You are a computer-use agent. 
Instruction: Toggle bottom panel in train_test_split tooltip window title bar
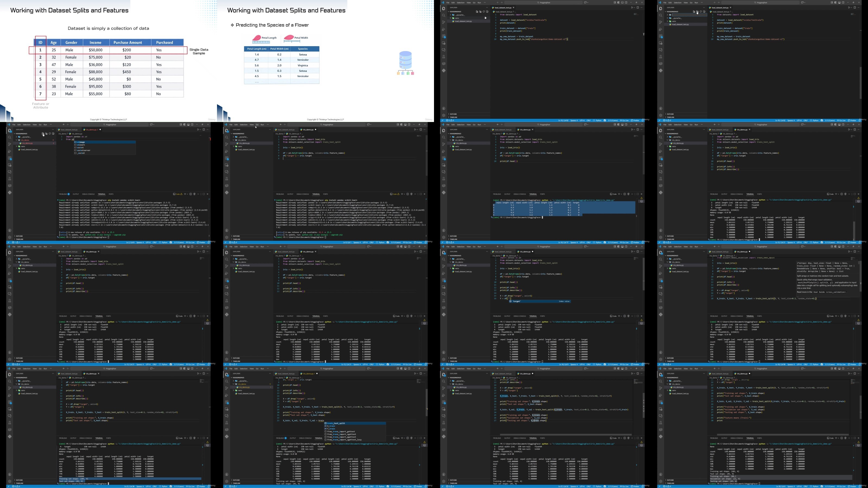(839, 246)
